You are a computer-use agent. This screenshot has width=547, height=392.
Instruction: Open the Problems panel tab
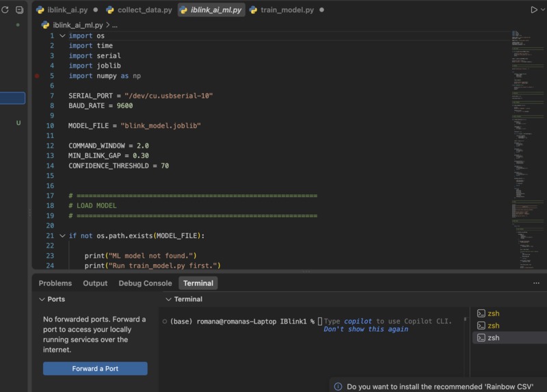point(55,283)
